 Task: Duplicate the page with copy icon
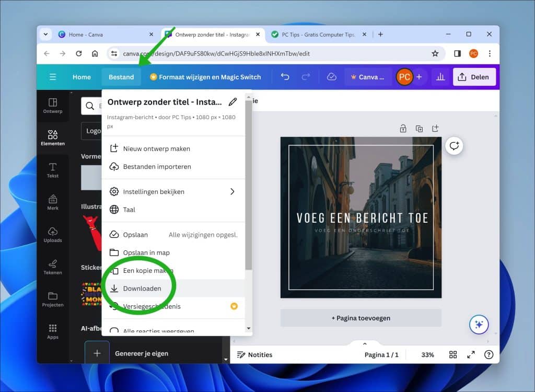coord(420,129)
